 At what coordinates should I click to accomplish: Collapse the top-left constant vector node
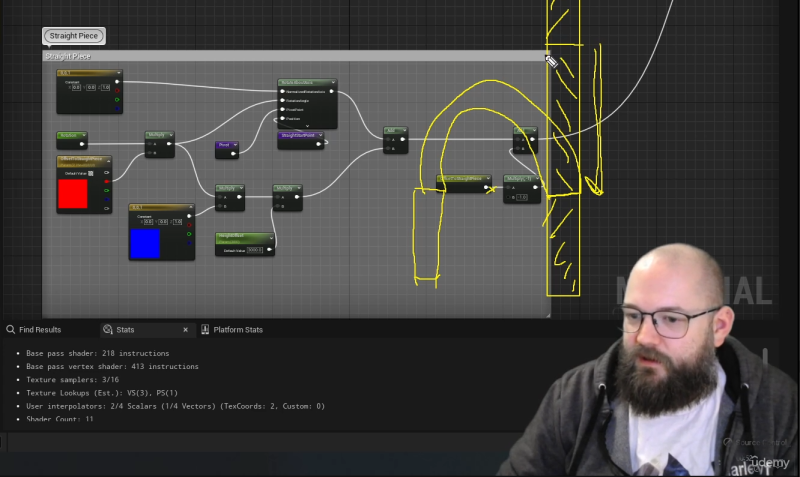[x=117, y=73]
